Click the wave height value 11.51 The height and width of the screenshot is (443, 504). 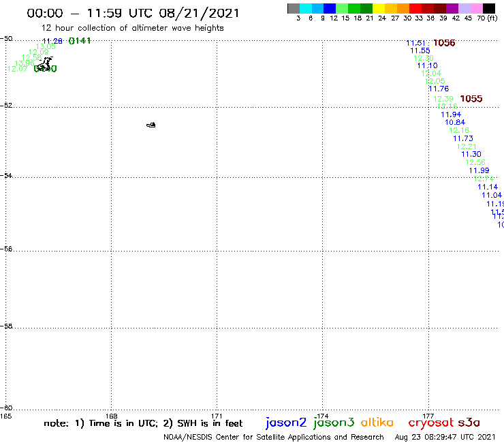[416, 43]
